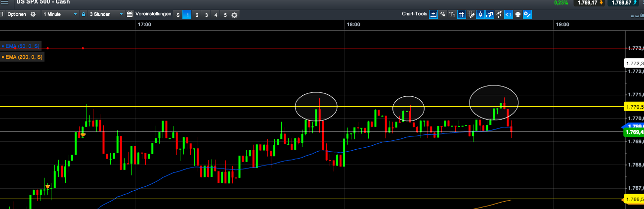Expand the 1 Minute interval dropdown

coord(60,14)
